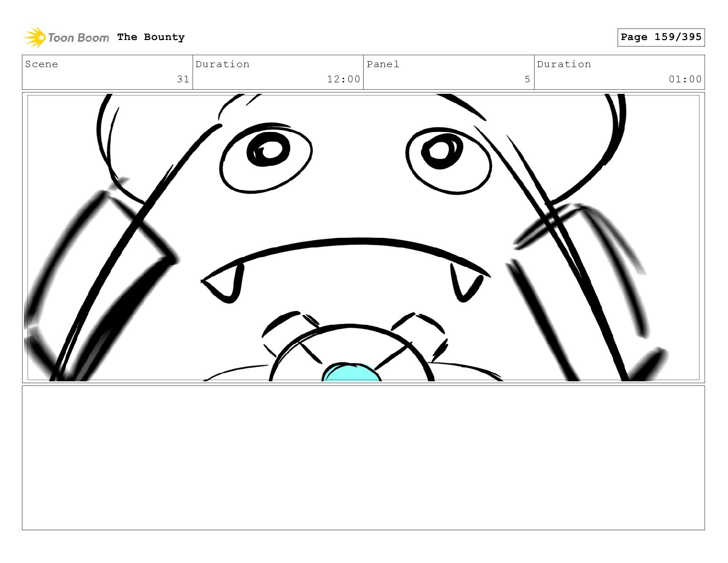Click the 'Duration' label beside Panel

(564, 64)
